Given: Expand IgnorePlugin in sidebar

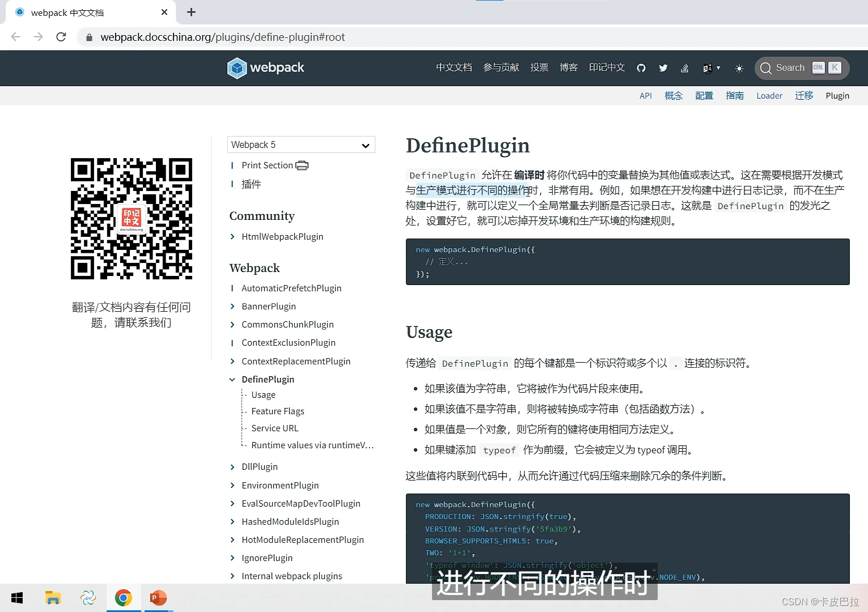Looking at the screenshot, I should (232, 558).
